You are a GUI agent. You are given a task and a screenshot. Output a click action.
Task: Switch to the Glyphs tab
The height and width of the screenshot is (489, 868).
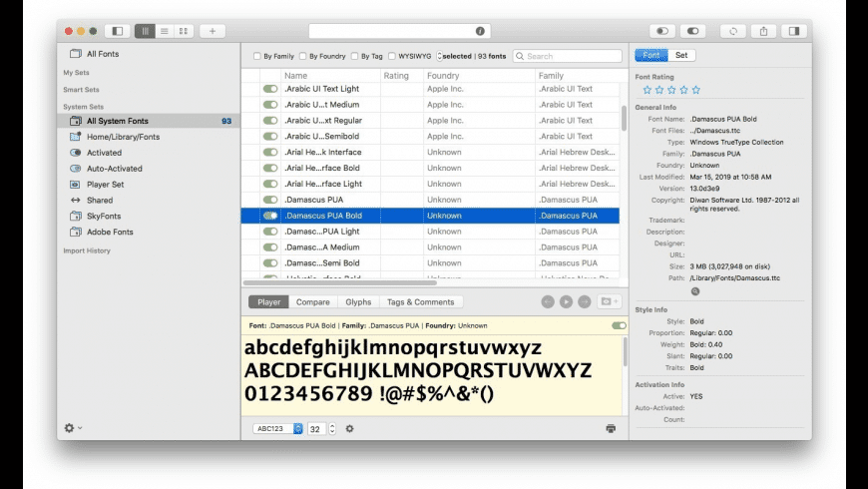358,301
